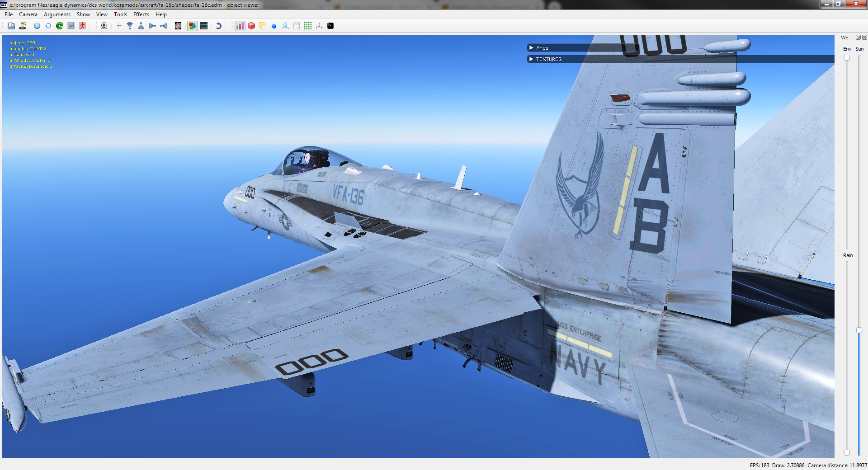Click the person with plus icon
Image resolution: width=868 pixels, height=470 pixels.
[x=23, y=26]
